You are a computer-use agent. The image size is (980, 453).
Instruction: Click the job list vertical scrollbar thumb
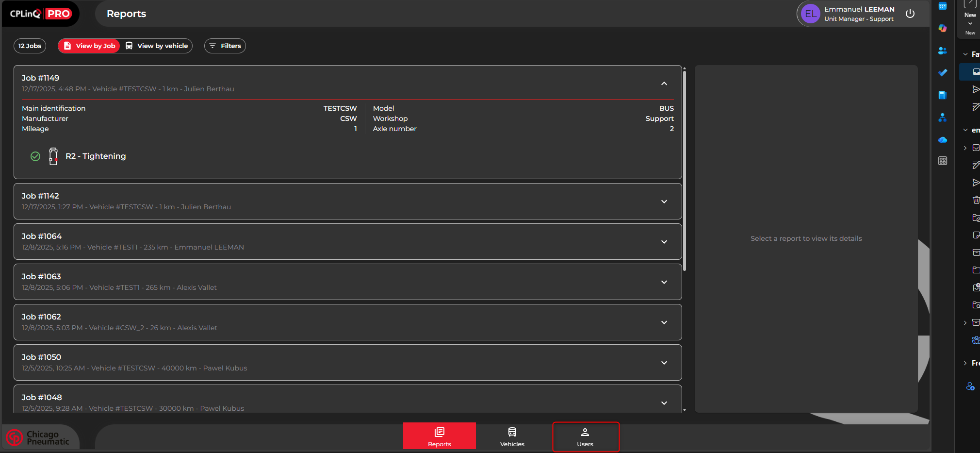tap(684, 171)
